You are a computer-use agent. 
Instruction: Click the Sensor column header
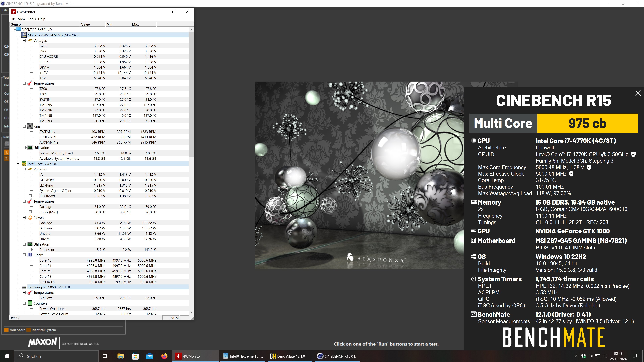click(45, 24)
